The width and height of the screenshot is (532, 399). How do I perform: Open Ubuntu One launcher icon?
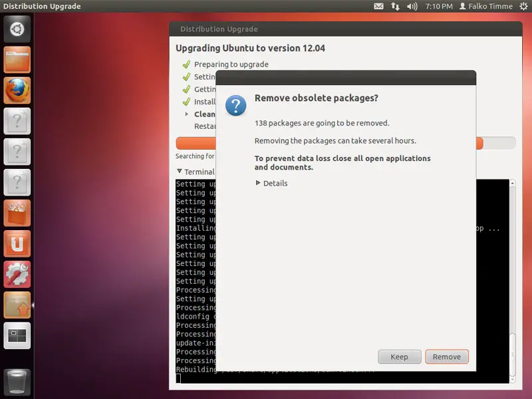pyautogui.click(x=17, y=243)
